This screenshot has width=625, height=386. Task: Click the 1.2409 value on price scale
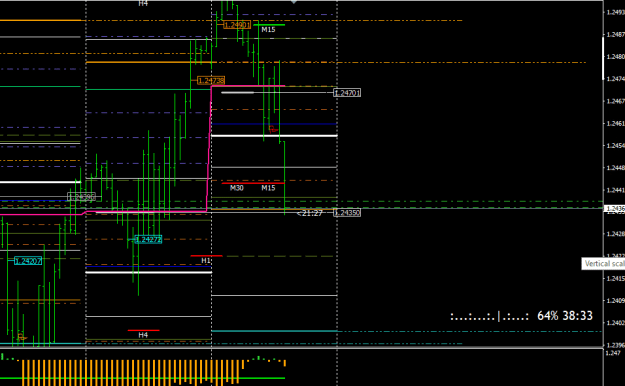tap(615, 300)
